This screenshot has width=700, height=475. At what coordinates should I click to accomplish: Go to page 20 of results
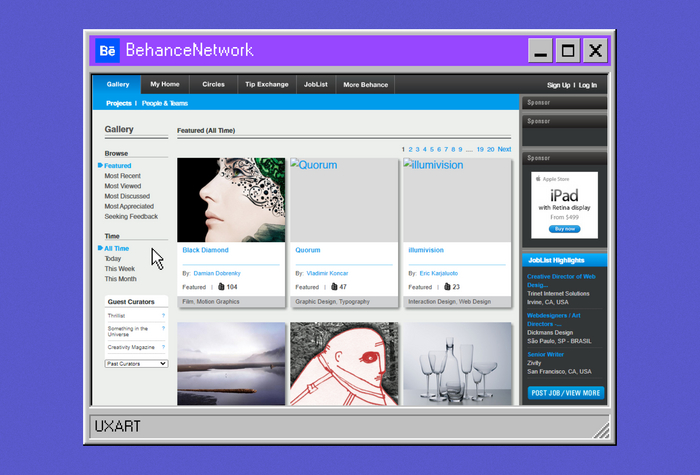click(491, 150)
